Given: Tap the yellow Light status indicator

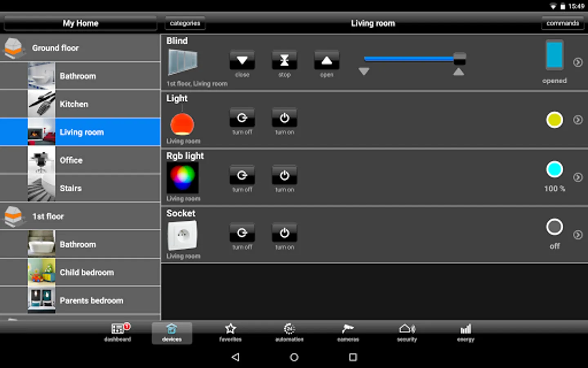Looking at the screenshot, I should tap(555, 120).
